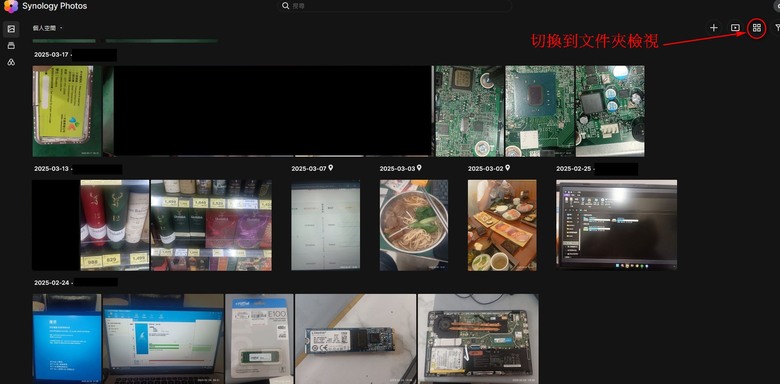Click location pin beside 2025-03-02
This screenshot has height=384, width=780.
(507, 168)
